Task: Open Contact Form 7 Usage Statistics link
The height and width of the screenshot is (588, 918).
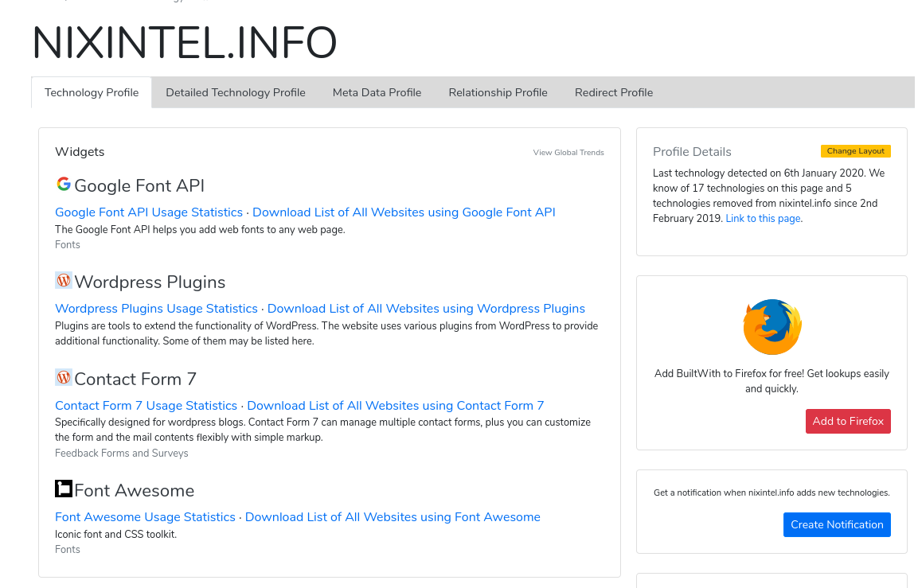Action: (x=146, y=406)
